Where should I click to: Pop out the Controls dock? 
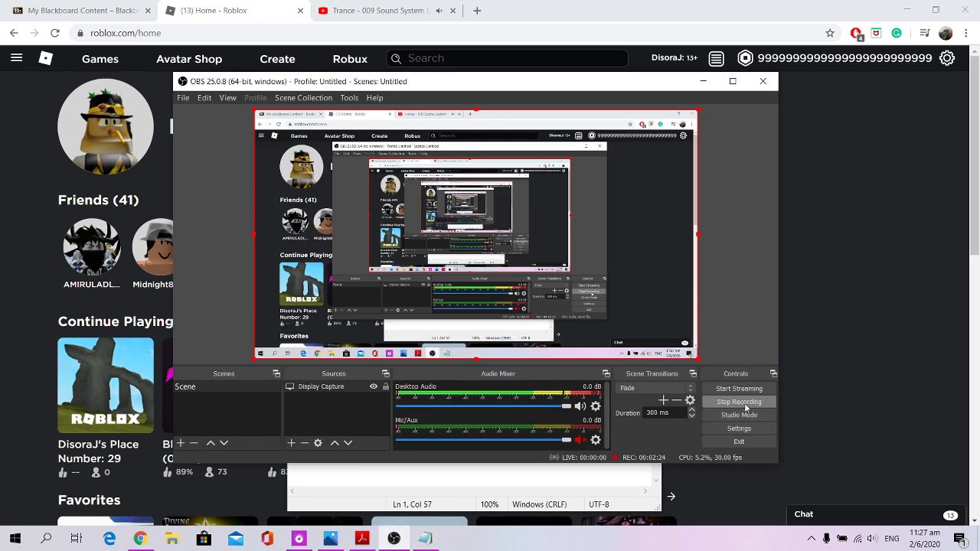[x=773, y=373]
